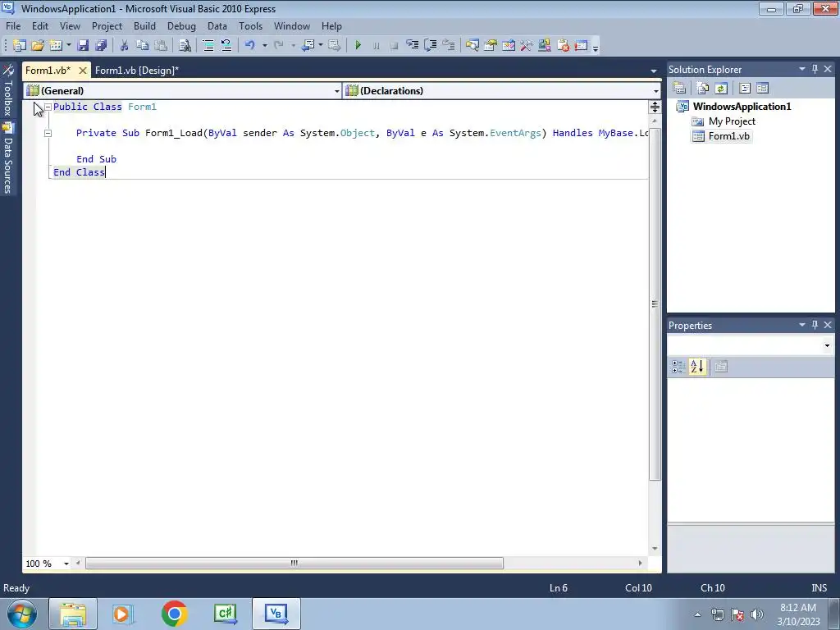840x630 pixels.
Task: Switch to the Form1.vb [Design] tab
Action: point(137,71)
